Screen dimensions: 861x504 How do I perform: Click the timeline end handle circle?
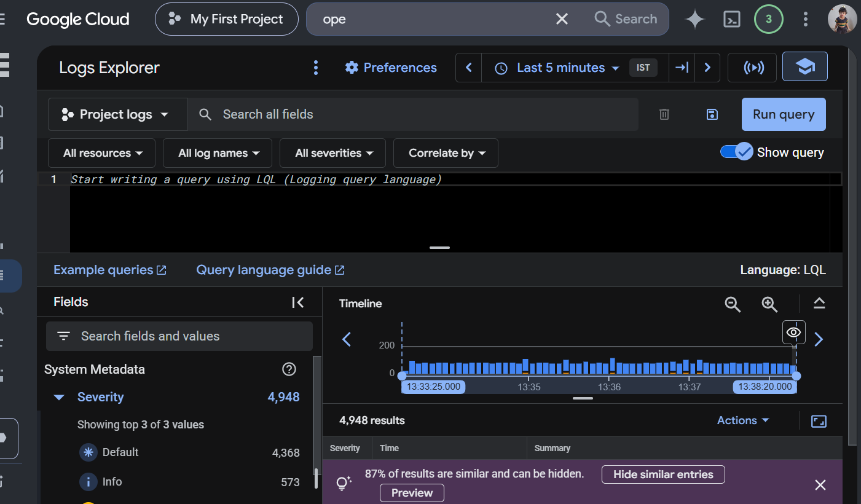click(x=796, y=376)
